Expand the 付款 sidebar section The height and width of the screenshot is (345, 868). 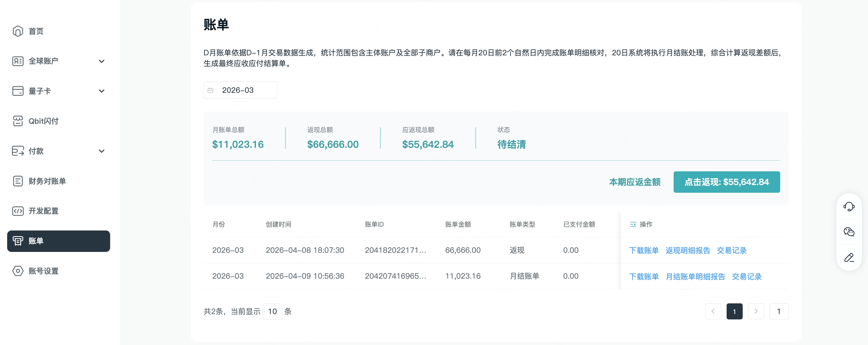(x=102, y=151)
